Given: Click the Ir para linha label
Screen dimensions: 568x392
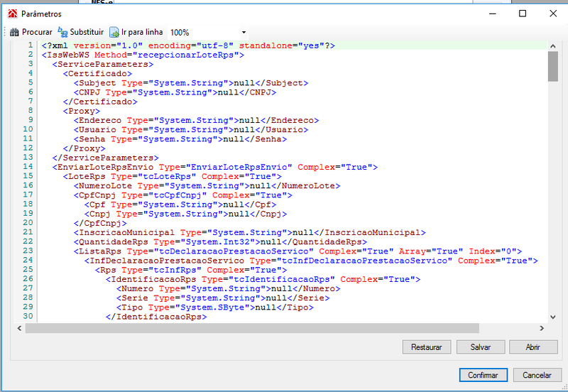Looking at the screenshot, I should point(142,32).
